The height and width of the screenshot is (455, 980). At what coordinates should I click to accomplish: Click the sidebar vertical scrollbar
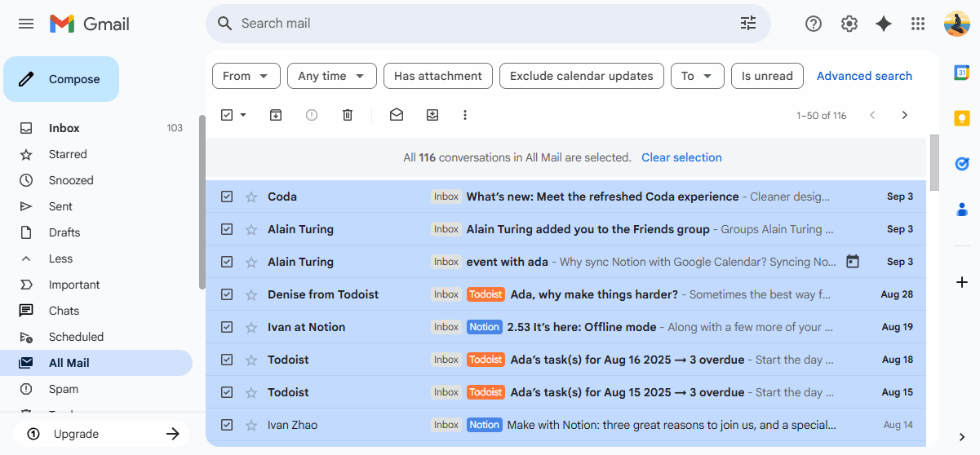click(x=202, y=202)
